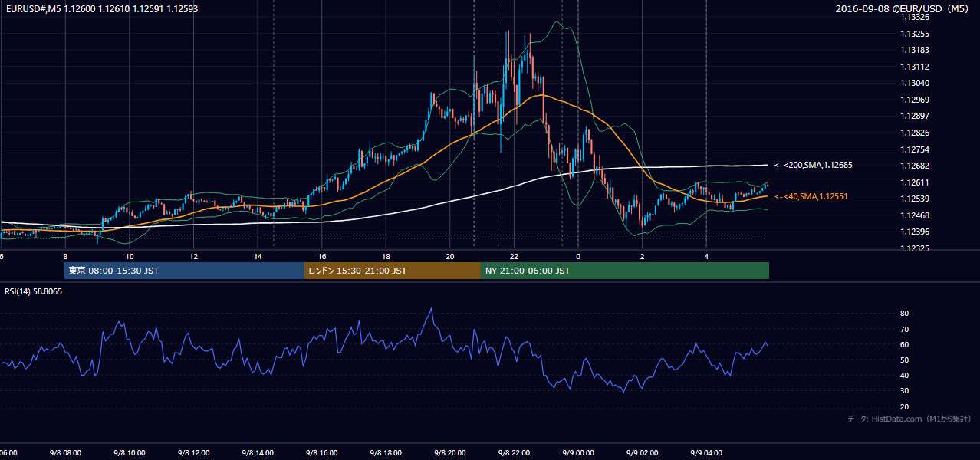Viewport: 980px width, 460px height.
Task: Click the 9/8 12:00 bottom time label
Action: [193, 452]
